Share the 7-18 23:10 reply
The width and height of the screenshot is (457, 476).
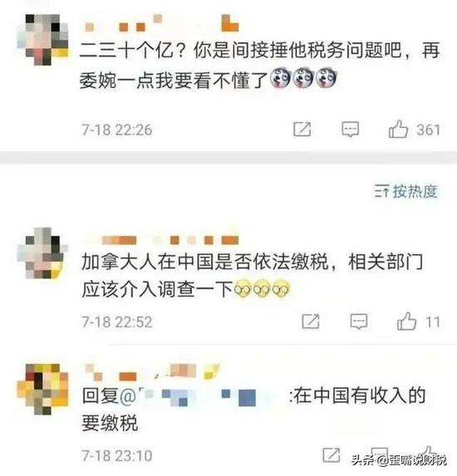coord(331,454)
